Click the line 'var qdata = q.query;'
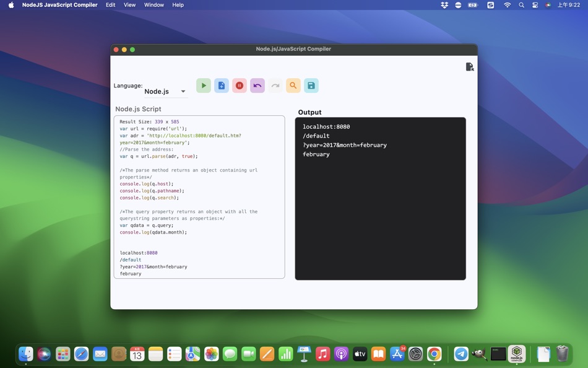The image size is (588, 368). [147, 226]
